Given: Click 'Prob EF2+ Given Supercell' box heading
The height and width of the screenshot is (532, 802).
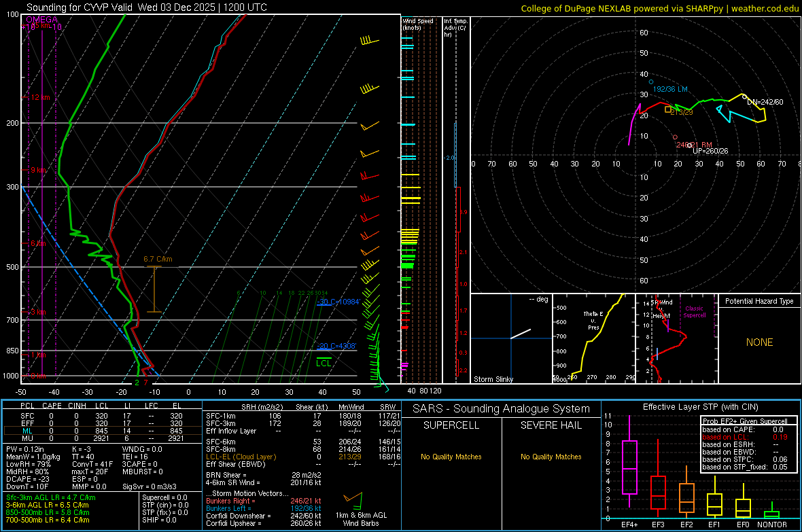Looking at the screenshot, I should [x=745, y=421].
